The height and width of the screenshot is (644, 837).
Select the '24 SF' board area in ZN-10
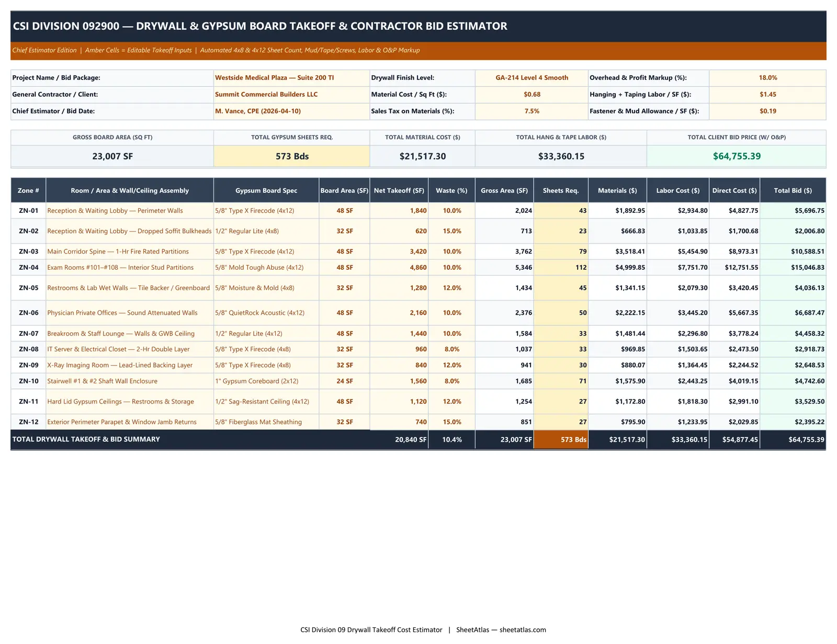coord(345,381)
